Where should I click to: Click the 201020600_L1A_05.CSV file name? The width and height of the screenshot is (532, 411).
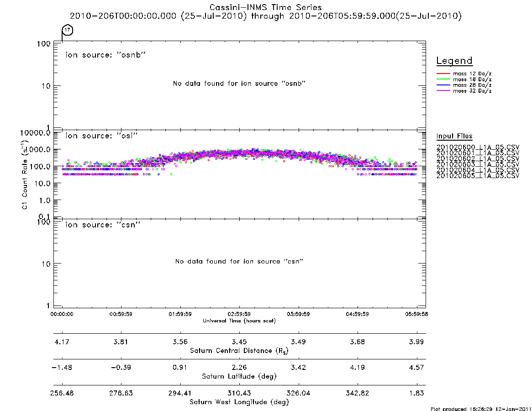tap(478, 148)
